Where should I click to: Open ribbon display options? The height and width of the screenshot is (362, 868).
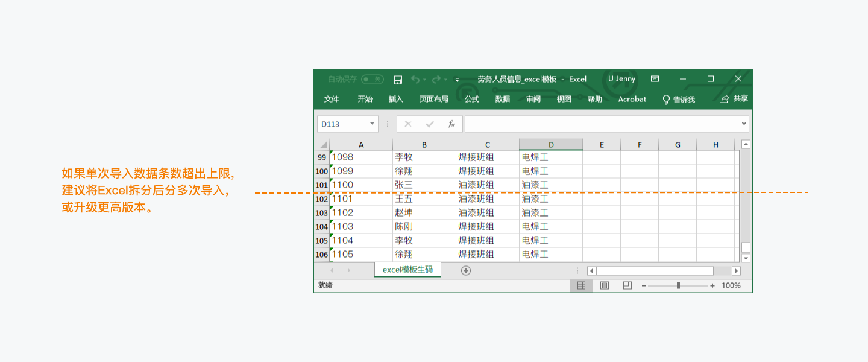(655, 79)
